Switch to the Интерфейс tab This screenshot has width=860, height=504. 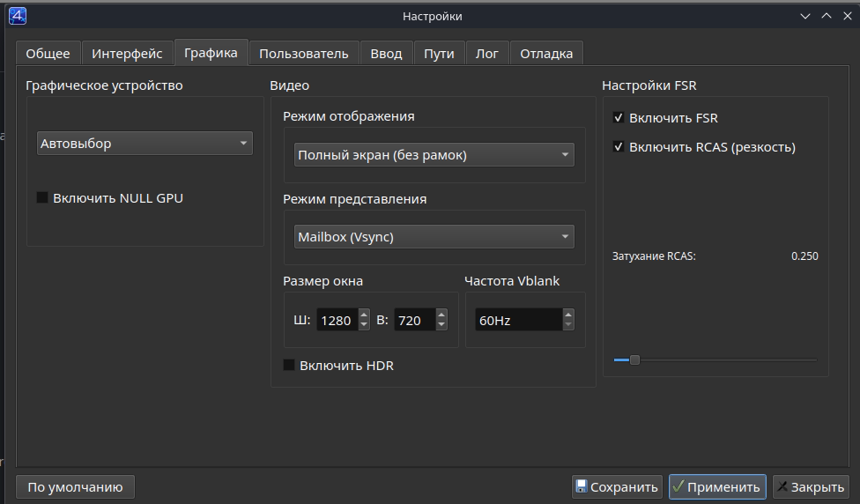(127, 54)
